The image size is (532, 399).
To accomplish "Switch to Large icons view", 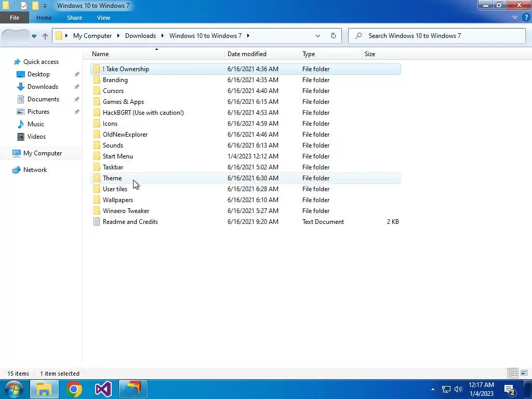I will pos(524,374).
